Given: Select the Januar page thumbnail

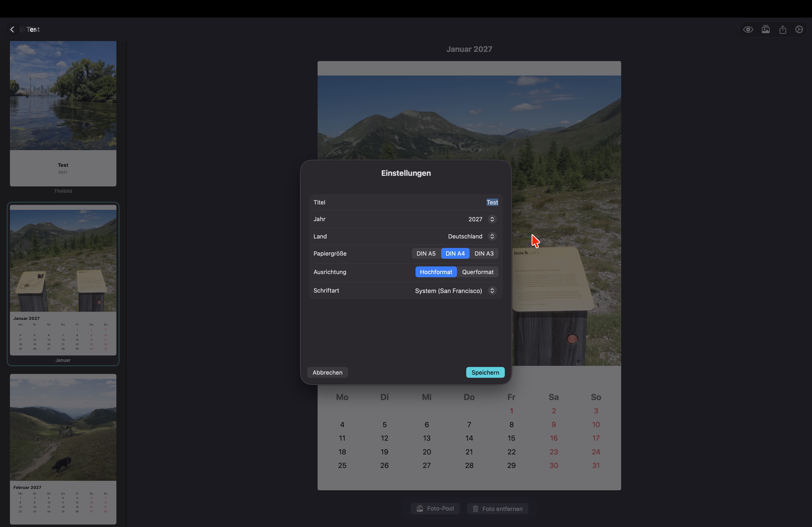Looking at the screenshot, I should click(x=63, y=280).
